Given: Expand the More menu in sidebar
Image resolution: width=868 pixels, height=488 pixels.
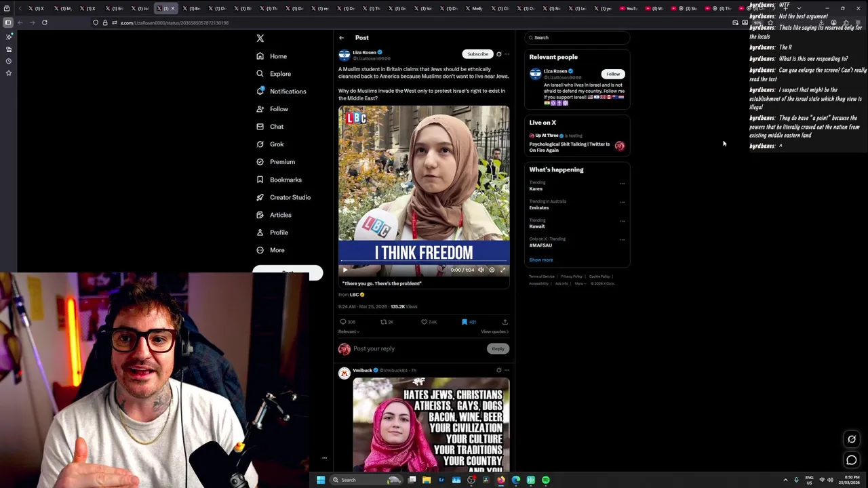Looking at the screenshot, I should (271, 250).
